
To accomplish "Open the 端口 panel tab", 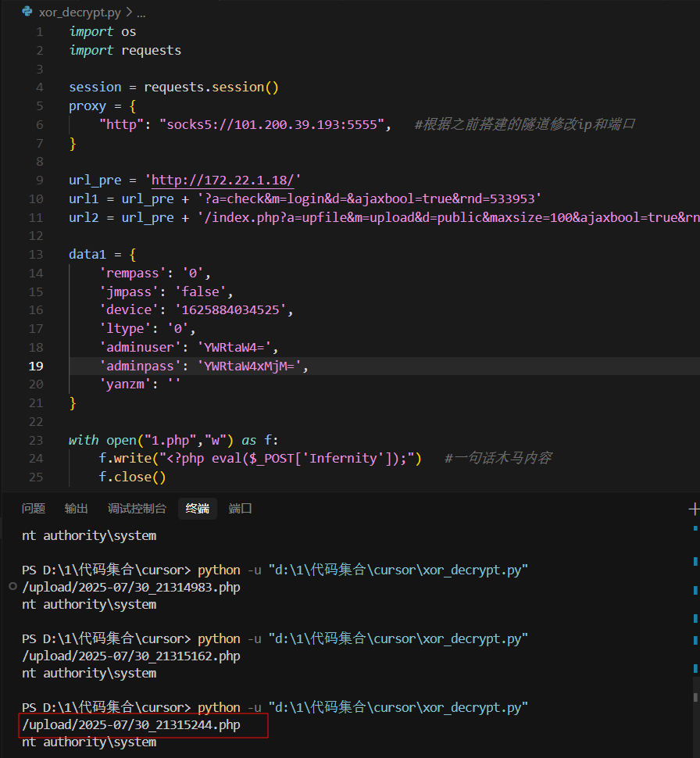I will coord(240,509).
